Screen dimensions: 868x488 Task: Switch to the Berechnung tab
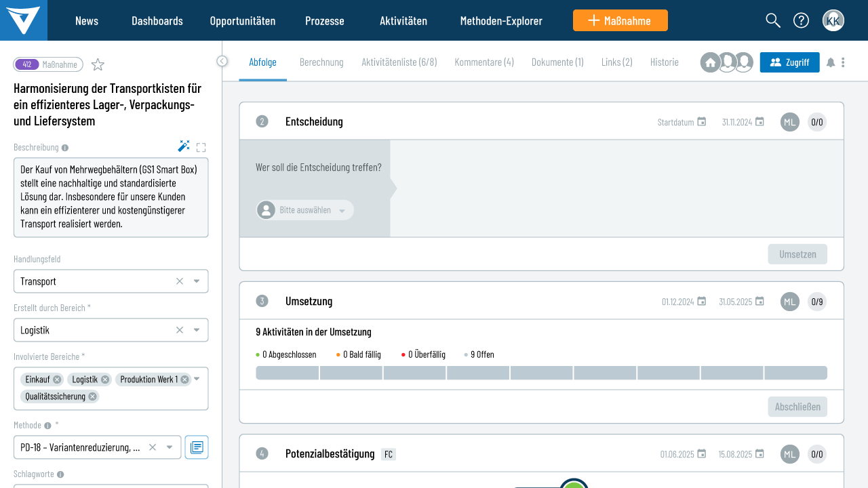[x=321, y=62]
